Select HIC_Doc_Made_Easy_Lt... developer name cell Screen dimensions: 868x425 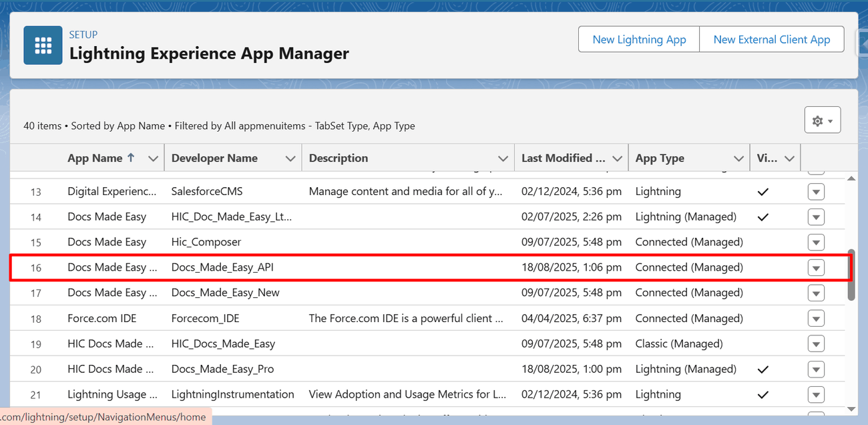(232, 217)
